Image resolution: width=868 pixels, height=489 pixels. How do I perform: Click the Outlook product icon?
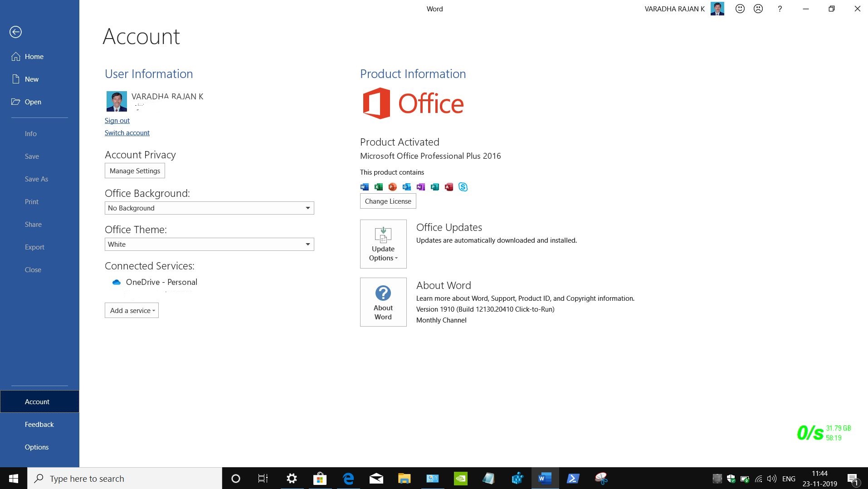pyautogui.click(x=407, y=187)
